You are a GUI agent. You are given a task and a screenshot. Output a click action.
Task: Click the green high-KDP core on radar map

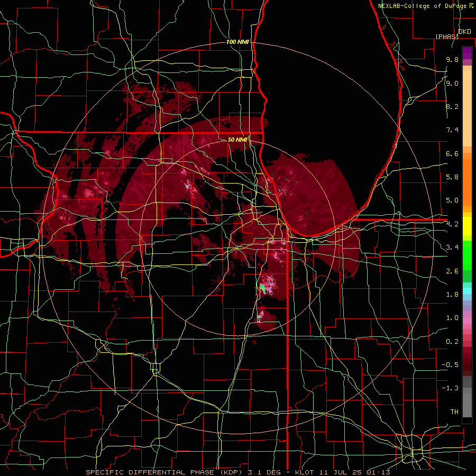(262, 288)
